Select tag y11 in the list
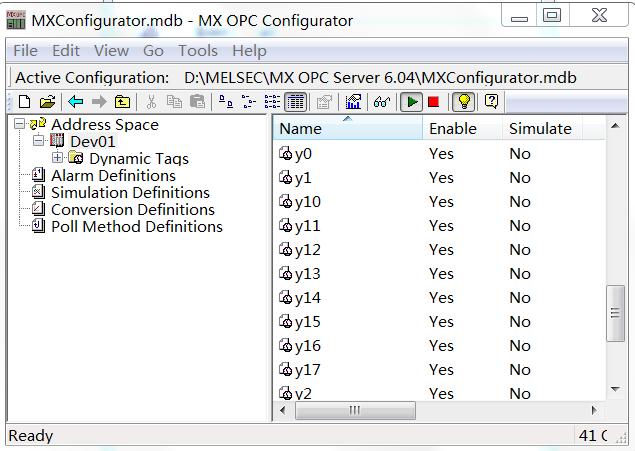The width and height of the screenshot is (635, 451). pyautogui.click(x=308, y=226)
